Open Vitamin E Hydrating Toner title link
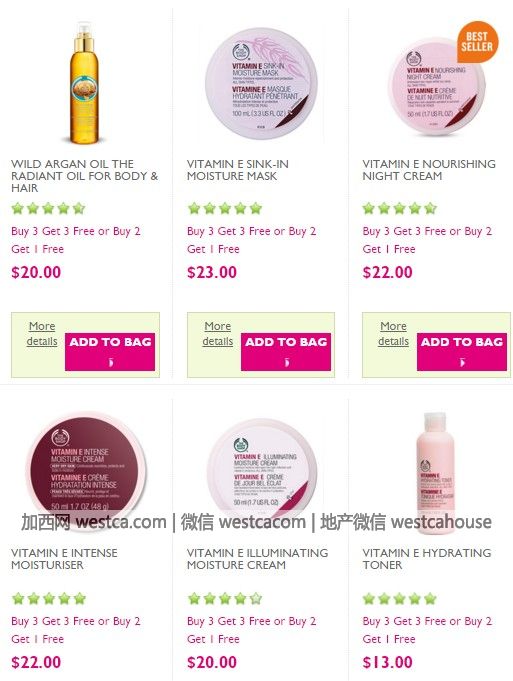Image resolution: width=513 pixels, height=681 pixels. [x=427, y=559]
